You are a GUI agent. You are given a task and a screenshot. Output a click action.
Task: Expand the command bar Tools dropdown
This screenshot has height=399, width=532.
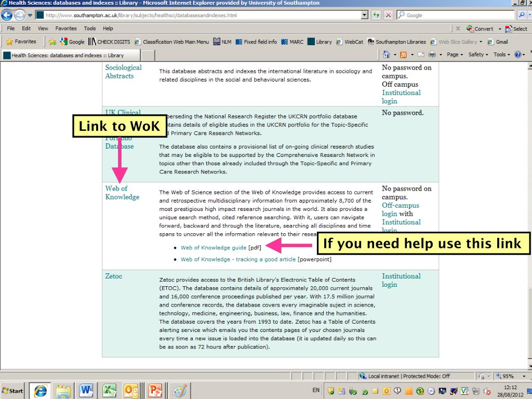[x=501, y=55]
